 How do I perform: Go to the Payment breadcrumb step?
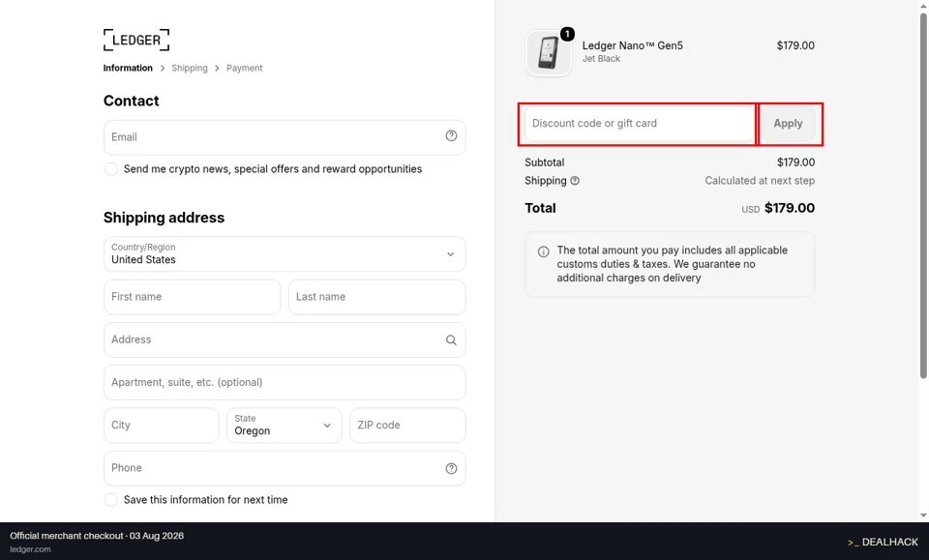pos(244,68)
